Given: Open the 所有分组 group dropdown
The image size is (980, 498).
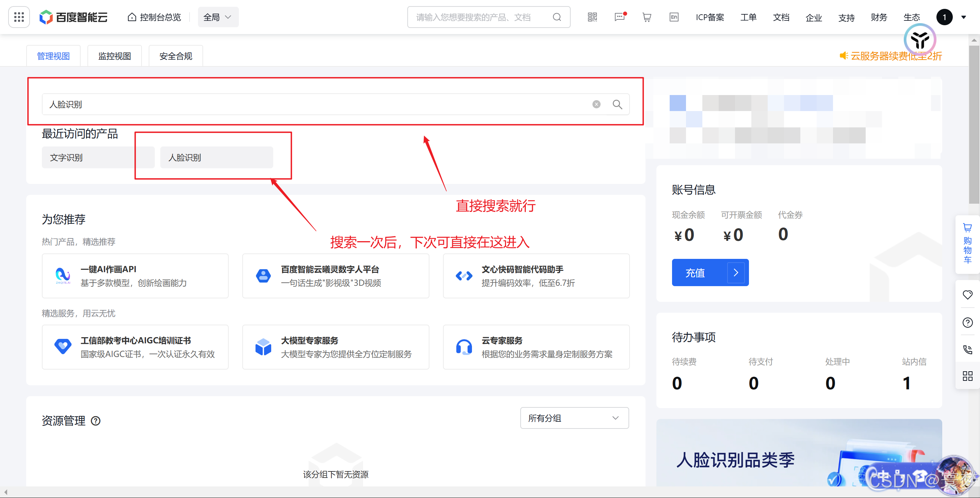Looking at the screenshot, I should tap(574, 418).
